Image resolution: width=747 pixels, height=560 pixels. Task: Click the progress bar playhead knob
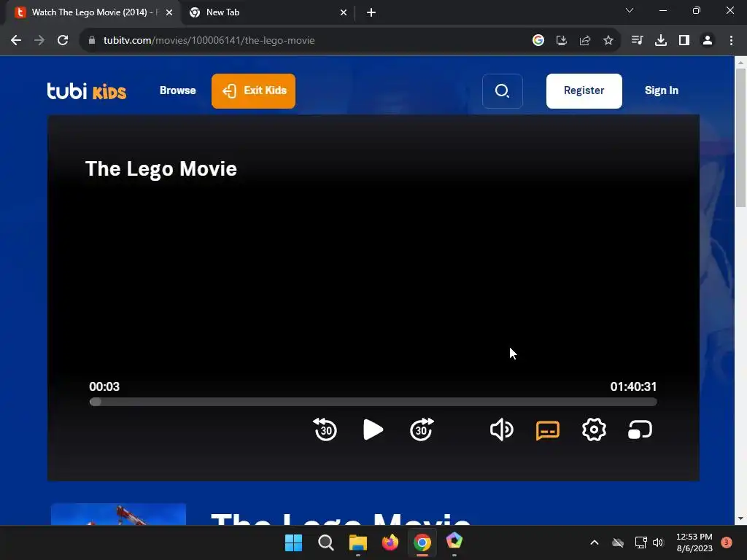click(96, 402)
